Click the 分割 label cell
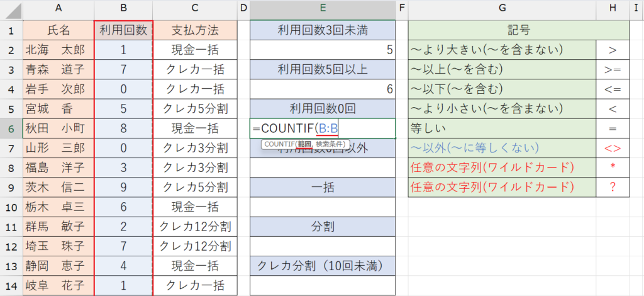Image resolution: width=644 pixels, height=296 pixels. [x=323, y=227]
